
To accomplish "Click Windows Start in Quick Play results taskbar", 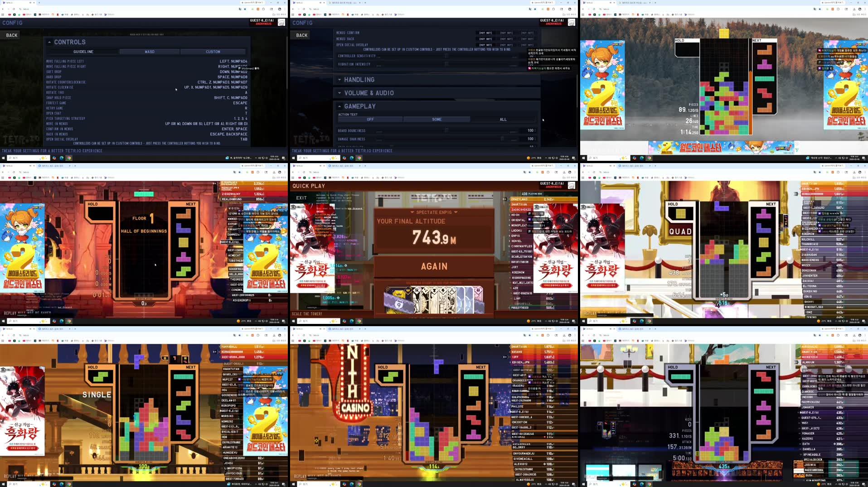I will (293, 321).
